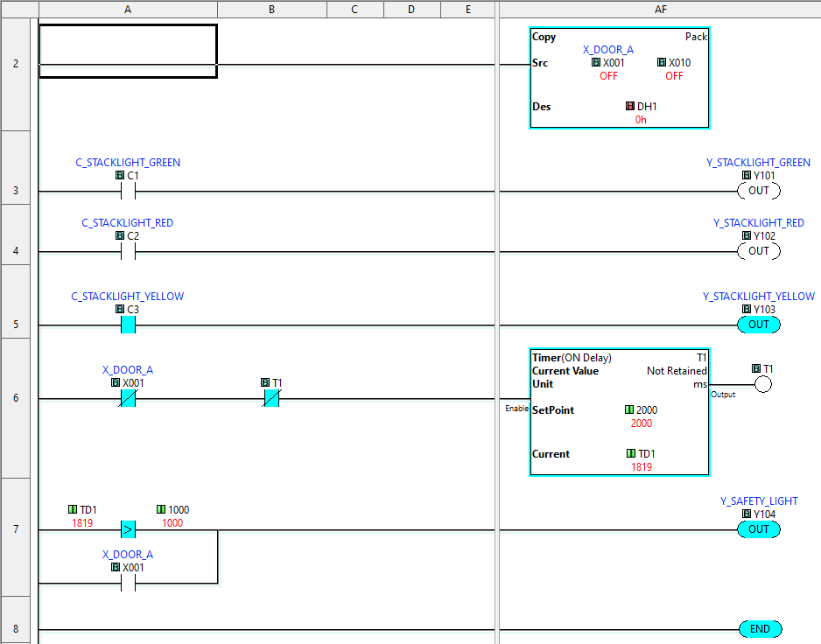Viewport: 821px width, 644px height.
Task: Click the TD1 current address in the Timer block
Action: [641, 453]
